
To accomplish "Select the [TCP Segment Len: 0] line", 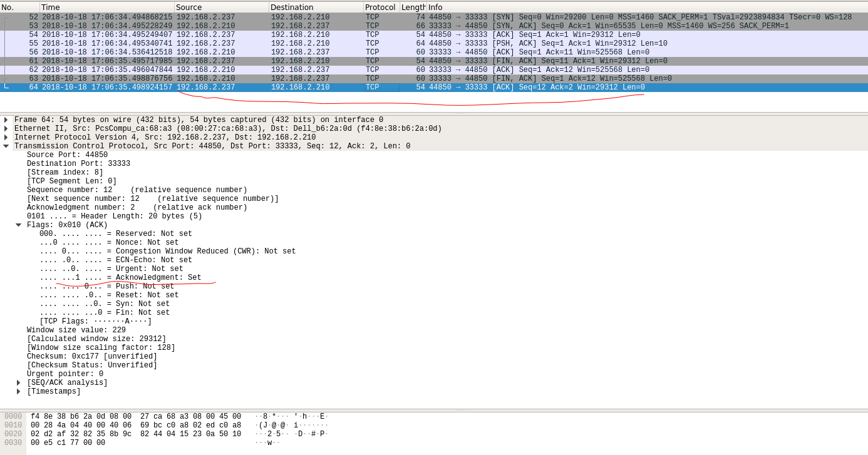I will (71, 181).
